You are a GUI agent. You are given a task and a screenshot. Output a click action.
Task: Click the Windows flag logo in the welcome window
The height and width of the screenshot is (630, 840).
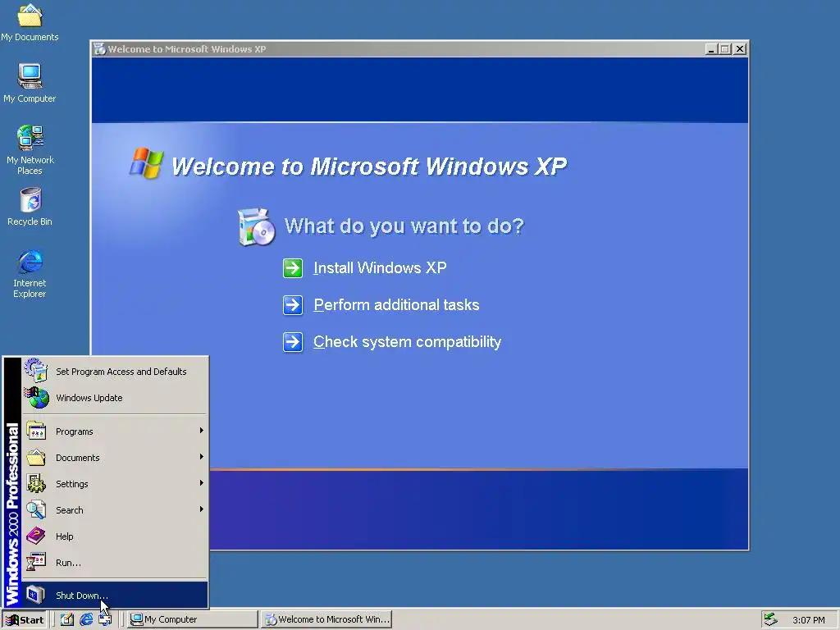pyautogui.click(x=146, y=163)
